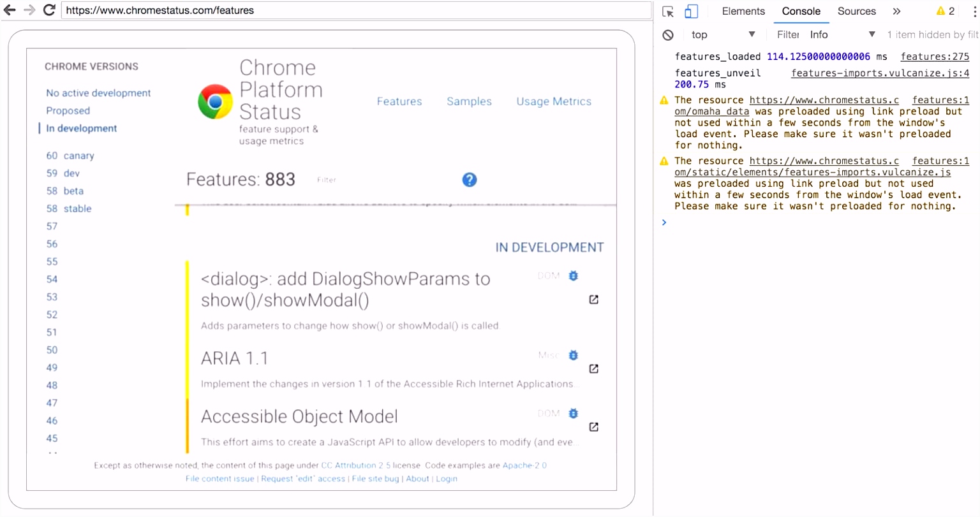
Task: Select version 58 stable
Action: [68, 208]
